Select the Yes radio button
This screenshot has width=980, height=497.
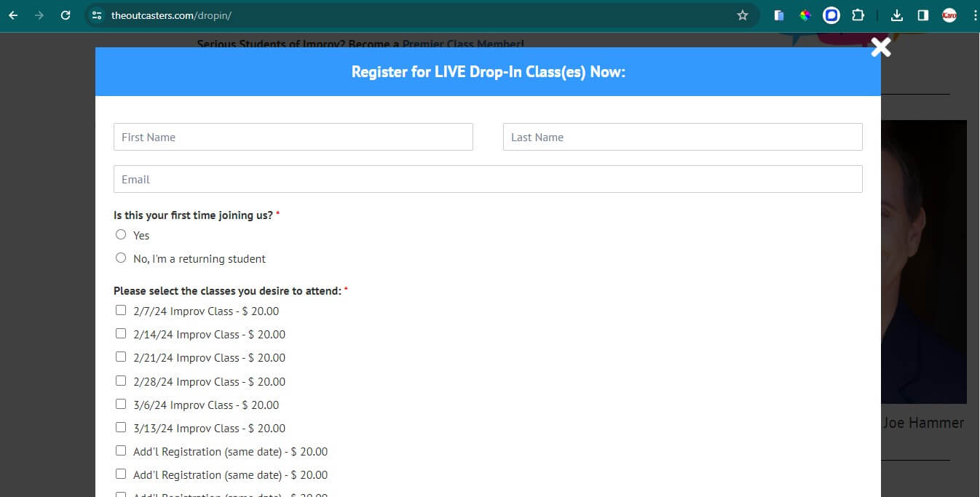coord(121,234)
